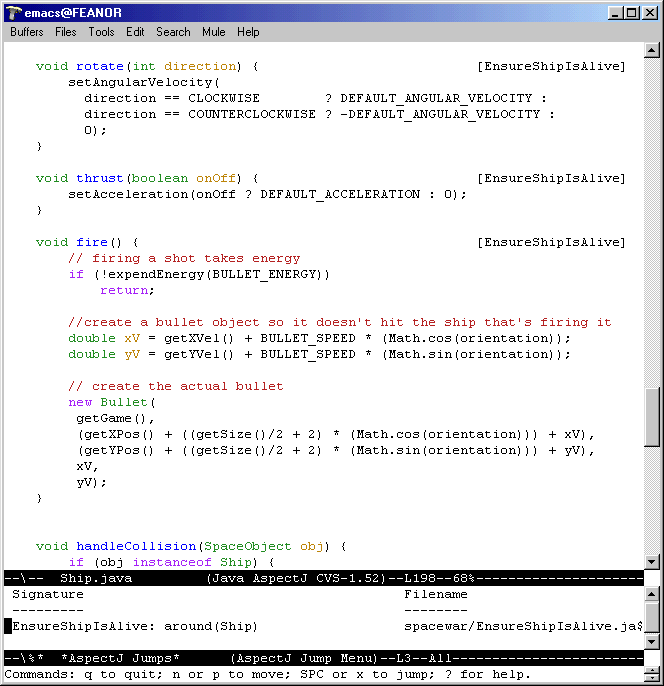The image size is (664, 686).
Task: Click the main editor scroll-up arrow
Action: [652, 51]
